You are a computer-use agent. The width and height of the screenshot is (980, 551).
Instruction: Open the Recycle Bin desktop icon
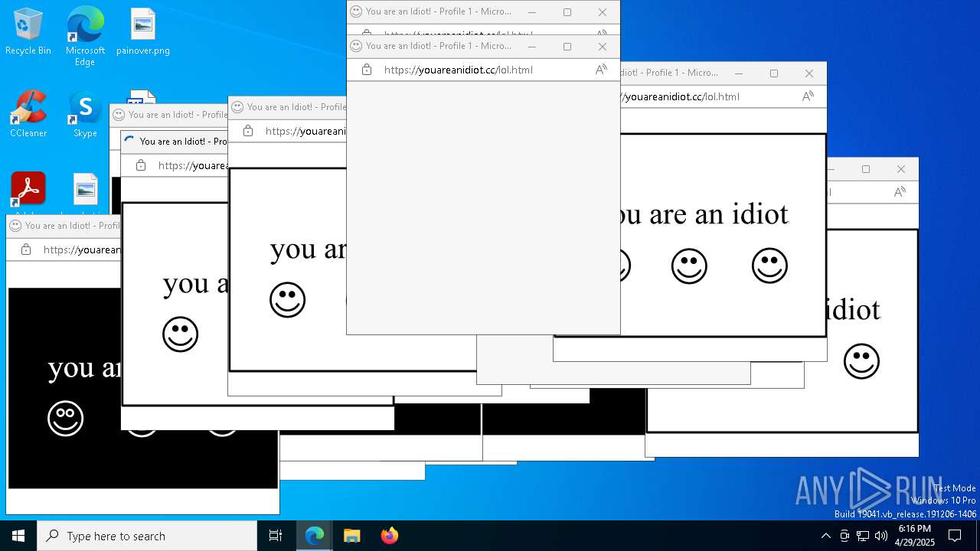point(28,31)
